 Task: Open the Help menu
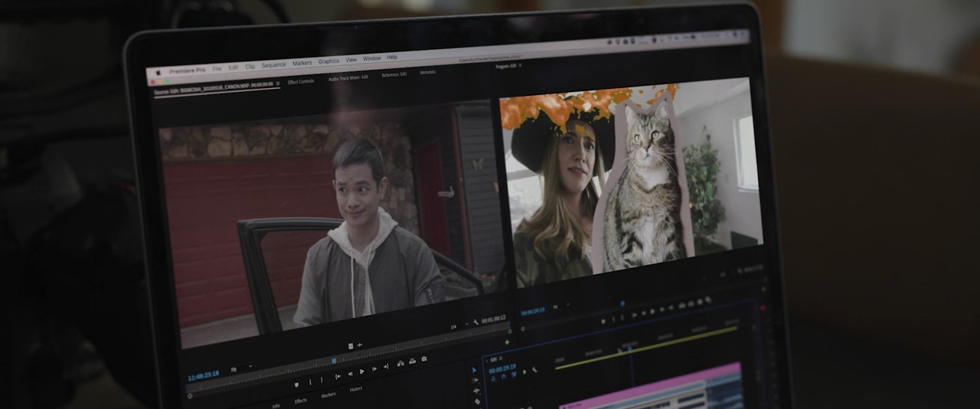pyautogui.click(x=392, y=57)
